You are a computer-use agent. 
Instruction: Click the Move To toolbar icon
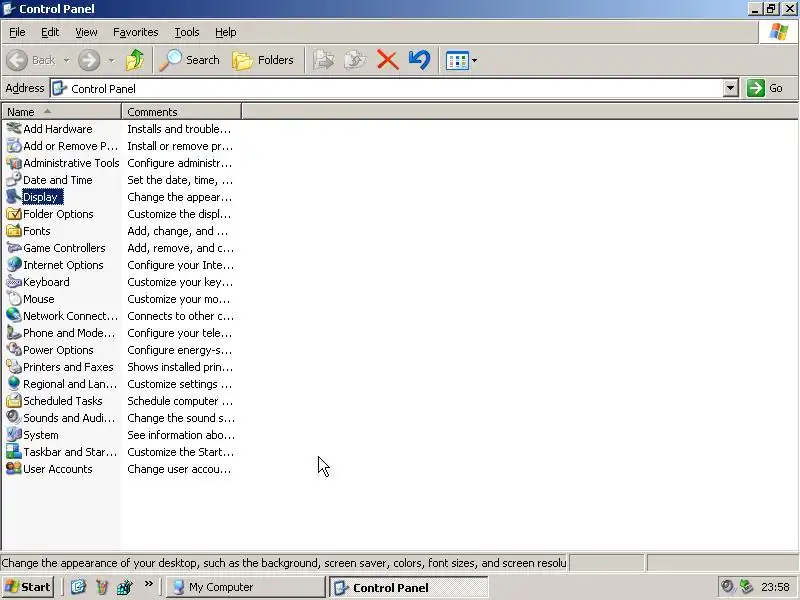tap(323, 60)
